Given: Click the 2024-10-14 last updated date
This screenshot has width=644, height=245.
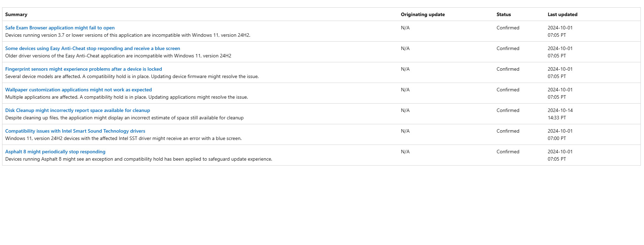Looking at the screenshot, I should tap(560, 111).
